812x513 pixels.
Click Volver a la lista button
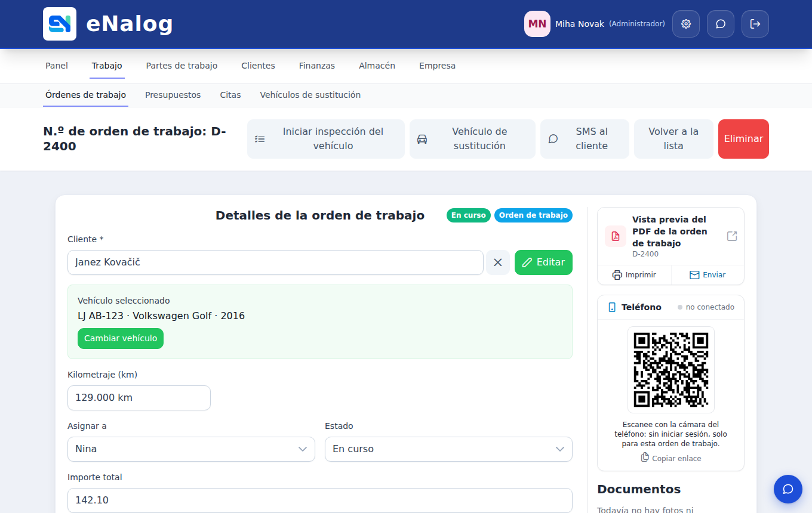click(x=673, y=139)
